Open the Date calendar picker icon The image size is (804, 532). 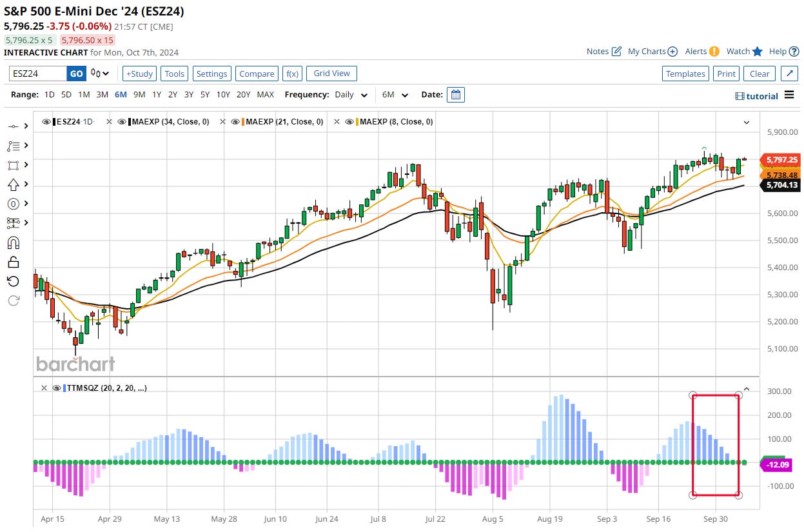[456, 95]
